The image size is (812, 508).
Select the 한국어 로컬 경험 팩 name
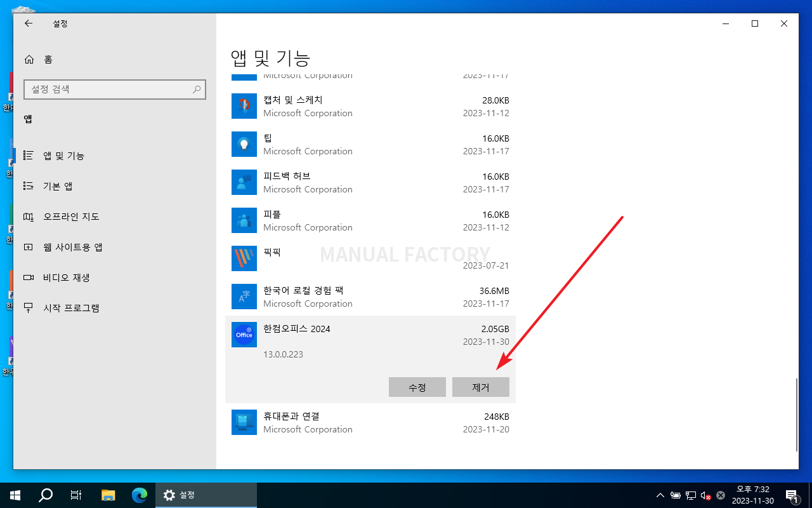click(303, 290)
